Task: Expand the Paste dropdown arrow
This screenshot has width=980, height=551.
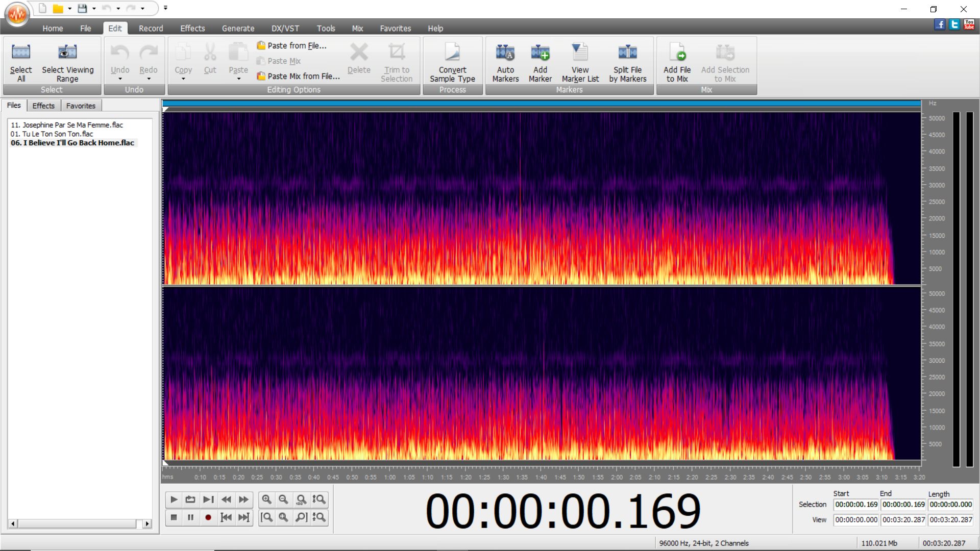Action: tap(238, 79)
